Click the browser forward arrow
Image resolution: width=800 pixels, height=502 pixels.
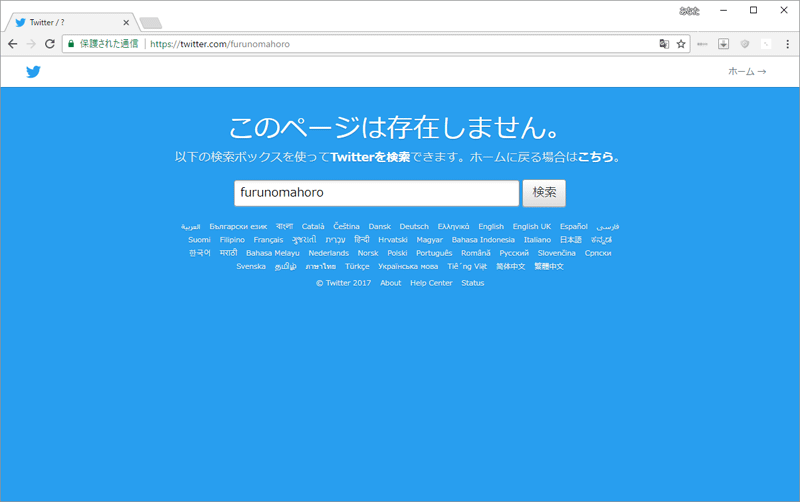click(x=31, y=44)
